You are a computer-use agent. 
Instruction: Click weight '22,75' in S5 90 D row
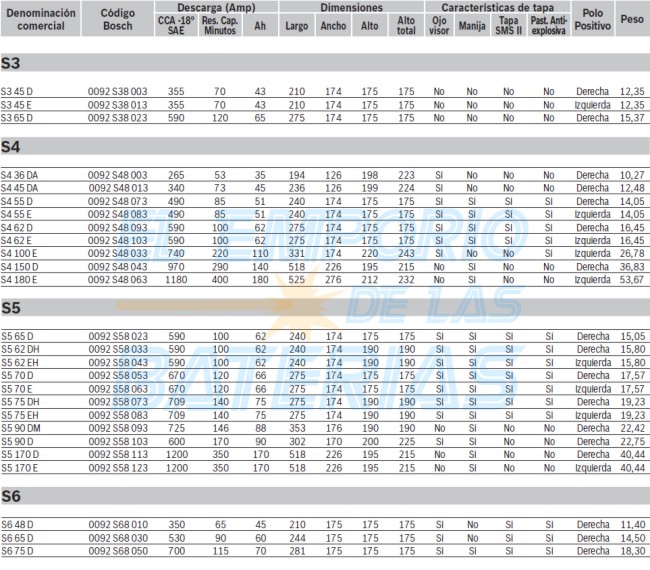click(633, 441)
